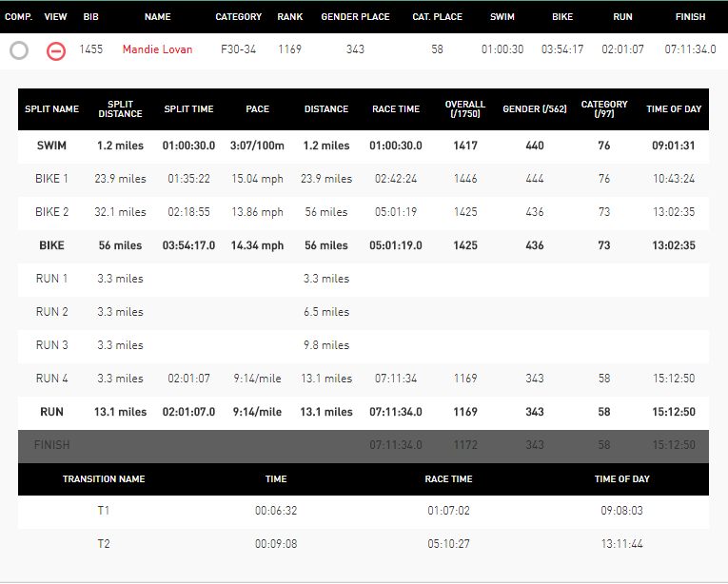Select T2 race time 05:10:27
The height and width of the screenshot is (584, 728).
448,544
